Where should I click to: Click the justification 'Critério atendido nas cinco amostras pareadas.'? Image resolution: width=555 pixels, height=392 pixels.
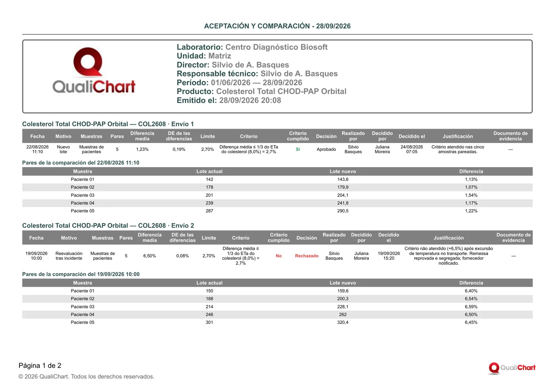tap(458, 149)
